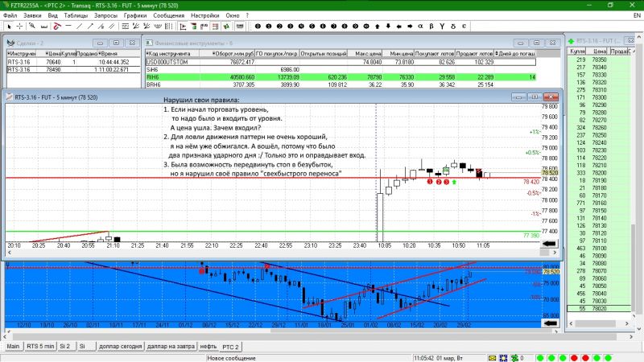Viewport: 644px width, 362px height.
Task: Open the Окно menu
Action: click(x=233, y=15)
